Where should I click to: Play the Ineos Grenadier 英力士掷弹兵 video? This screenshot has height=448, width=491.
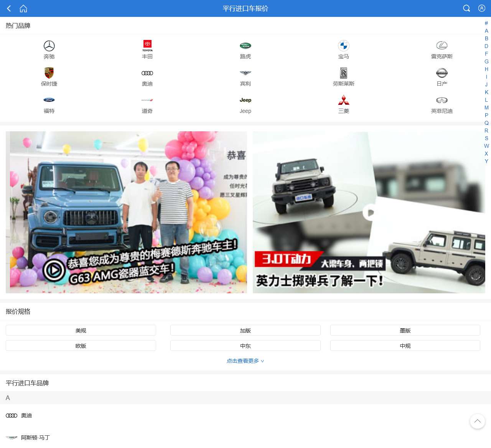click(x=369, y=212)
